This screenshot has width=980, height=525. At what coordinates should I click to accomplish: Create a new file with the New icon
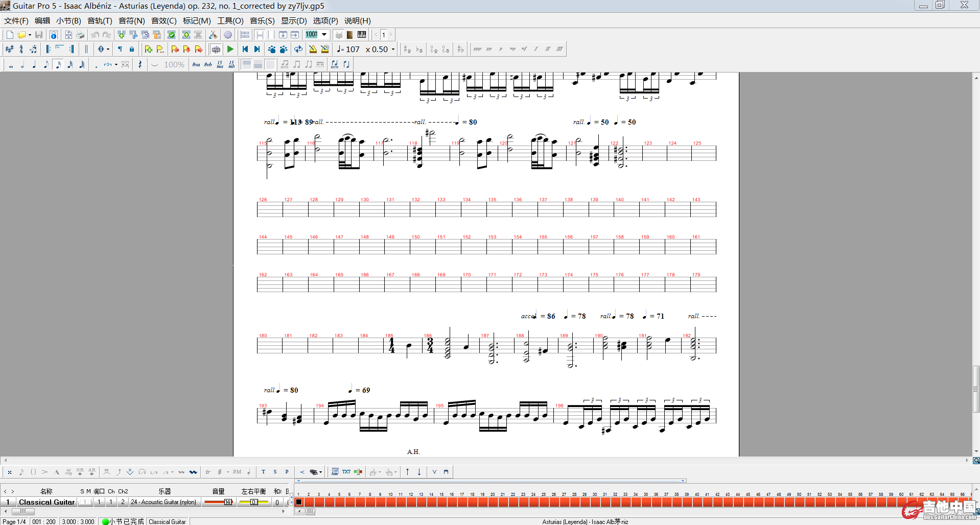10,35
